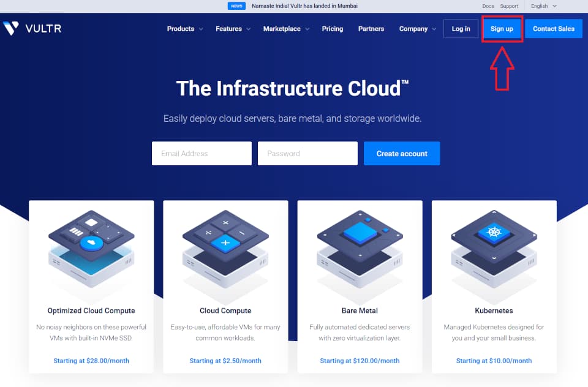The image size is (588, 387).
Task: Open Starting at $10.00/month link
Action: click(x=494, y=361)
